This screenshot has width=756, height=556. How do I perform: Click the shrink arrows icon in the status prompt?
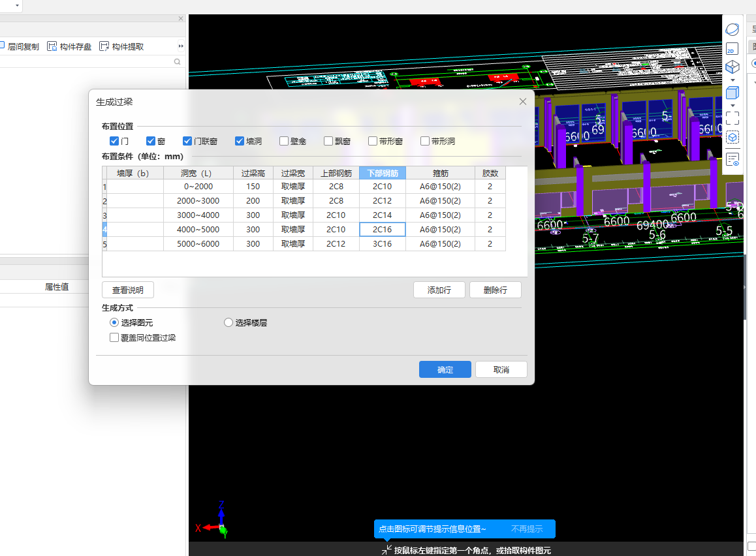[x=386, y=549]
